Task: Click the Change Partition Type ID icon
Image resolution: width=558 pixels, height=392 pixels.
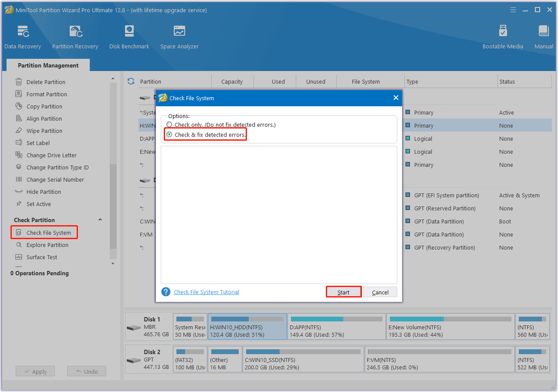Action: [x=19, y=167]
